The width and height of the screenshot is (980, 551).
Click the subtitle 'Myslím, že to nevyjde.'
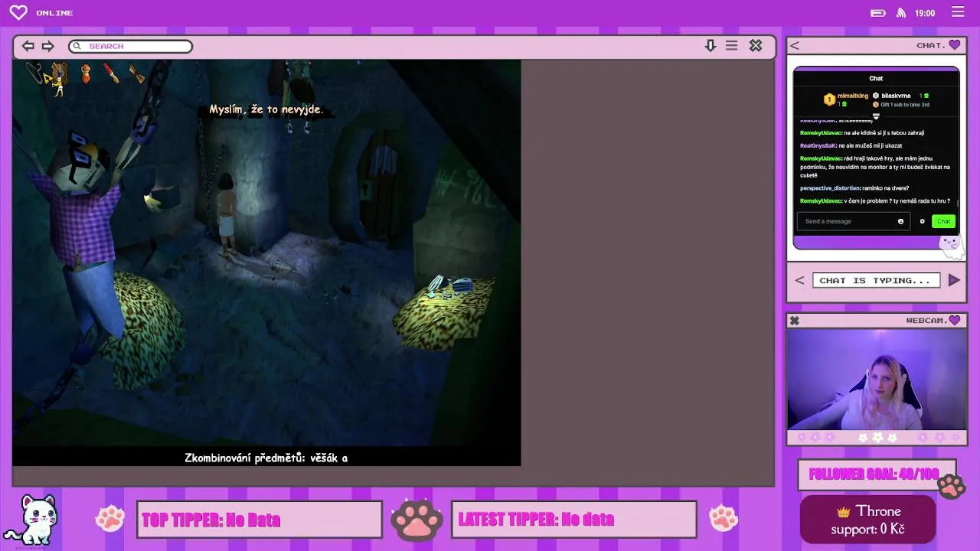coord(266,109)
